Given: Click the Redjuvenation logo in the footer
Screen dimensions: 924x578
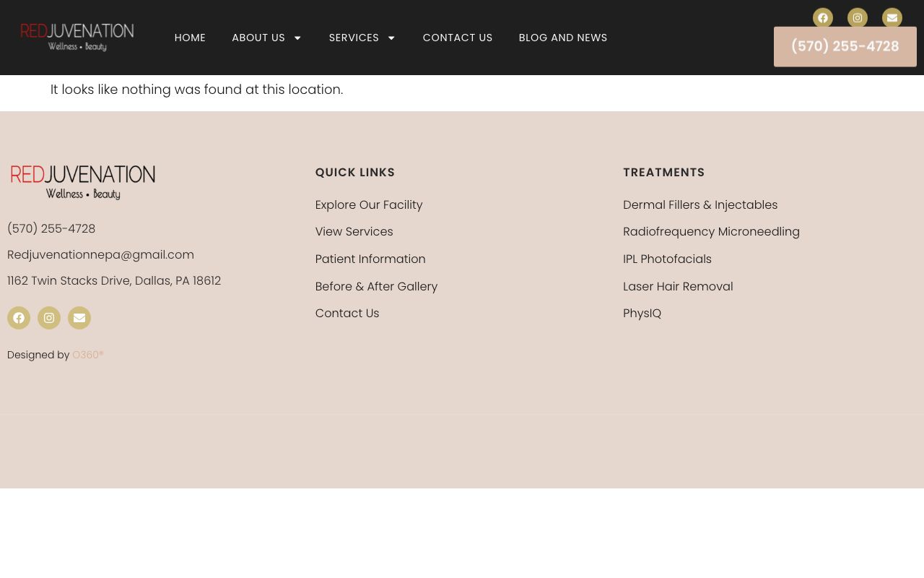Looking at the screenshot, I should point(83,182).
